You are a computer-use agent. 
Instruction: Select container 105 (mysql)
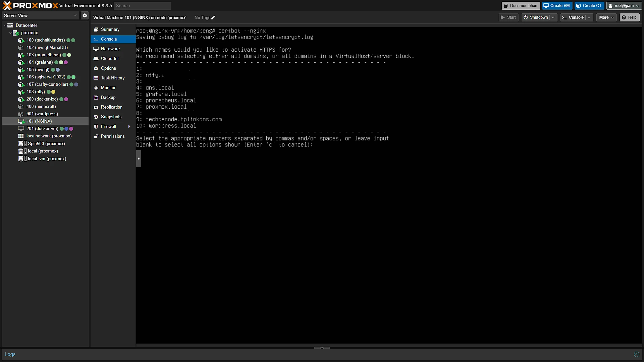pos(38,70)
